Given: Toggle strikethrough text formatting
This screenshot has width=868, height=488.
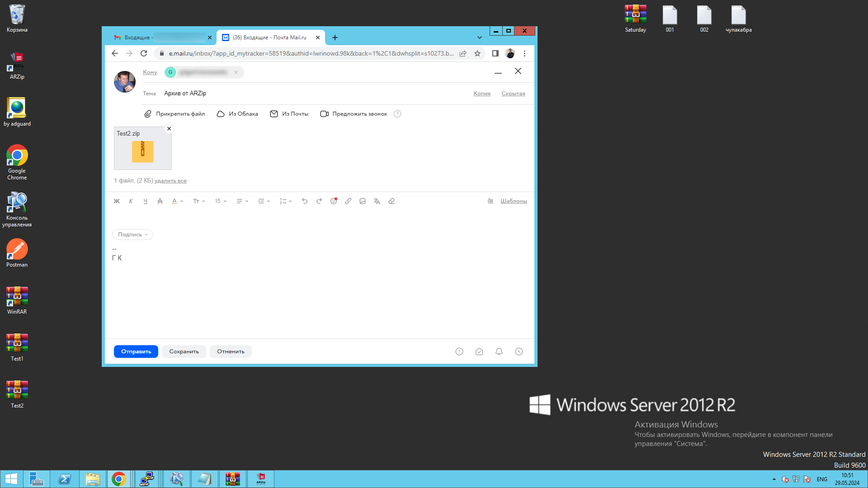Looking at the screenshot, I should 160,201.
